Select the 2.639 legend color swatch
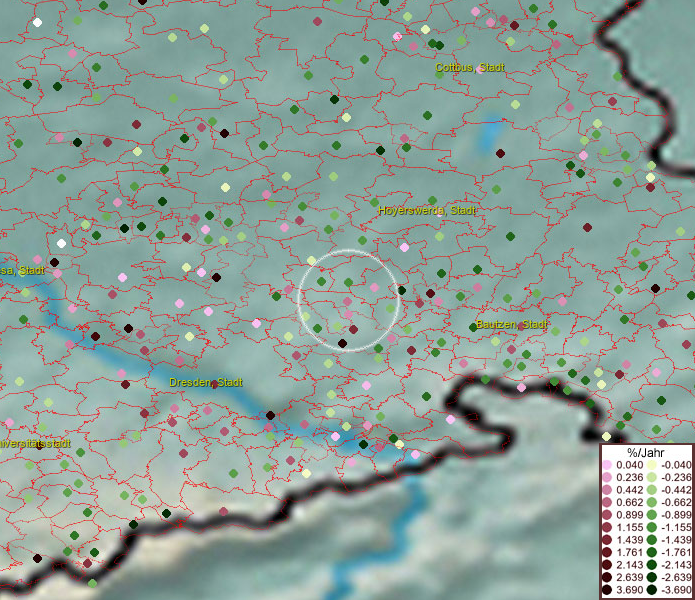 pos(607,577)
